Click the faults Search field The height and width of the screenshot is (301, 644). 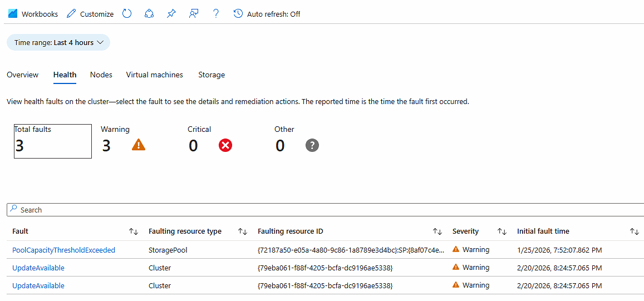323,210
